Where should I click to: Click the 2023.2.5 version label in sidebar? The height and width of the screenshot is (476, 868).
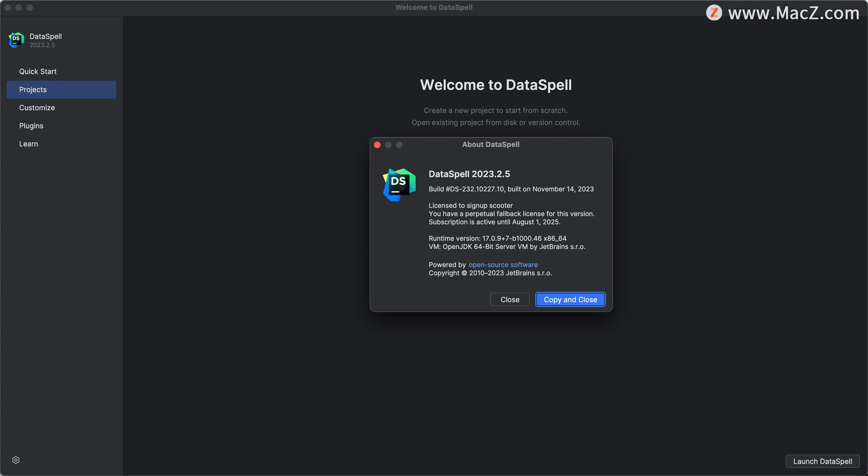42,45
